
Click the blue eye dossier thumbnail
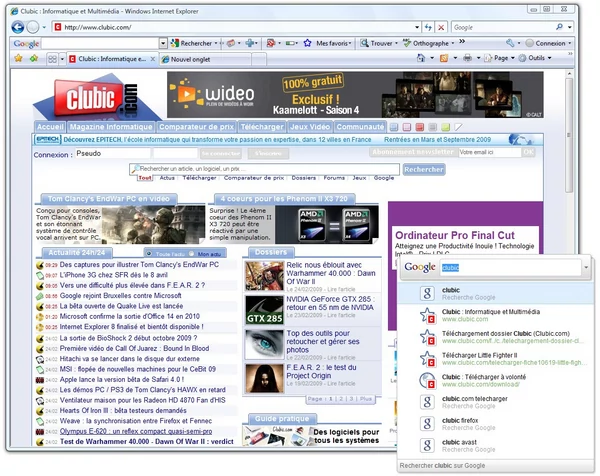264,344
